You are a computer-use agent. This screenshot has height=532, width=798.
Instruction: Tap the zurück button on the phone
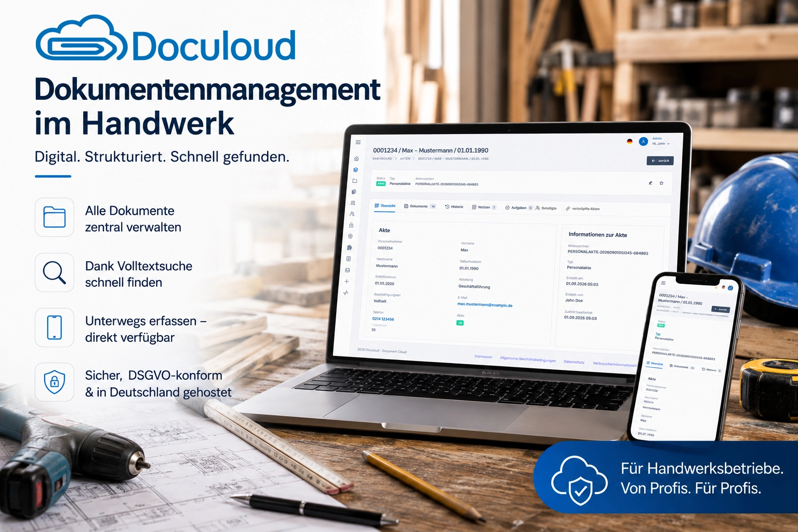point(720,309)
